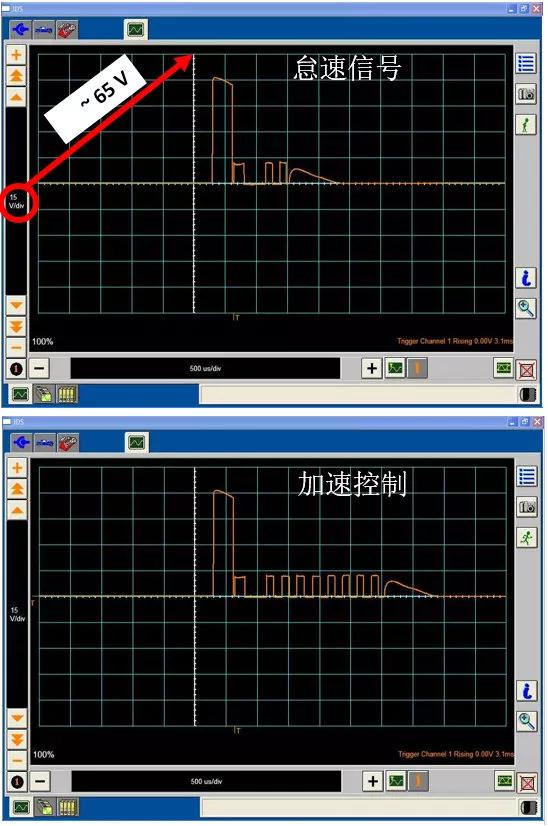Open the red toolbox tab in 怠速信号 window
Viewport: 548px width, 826px height.
67,30
